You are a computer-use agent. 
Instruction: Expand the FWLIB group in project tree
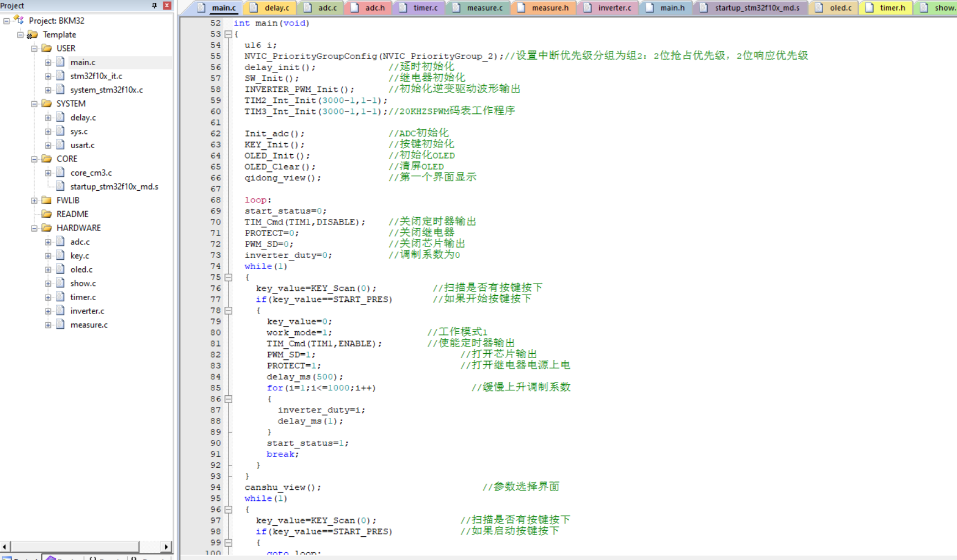click(x=34, y=201)
